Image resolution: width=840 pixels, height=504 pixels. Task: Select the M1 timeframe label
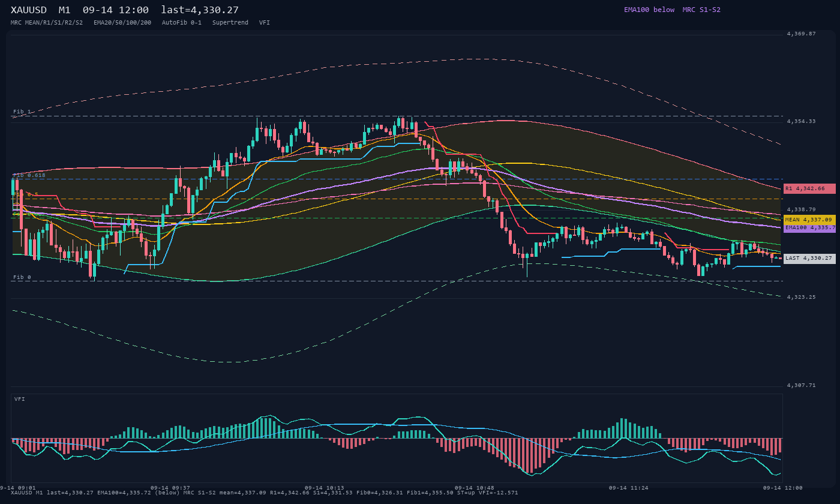point(65,10)
